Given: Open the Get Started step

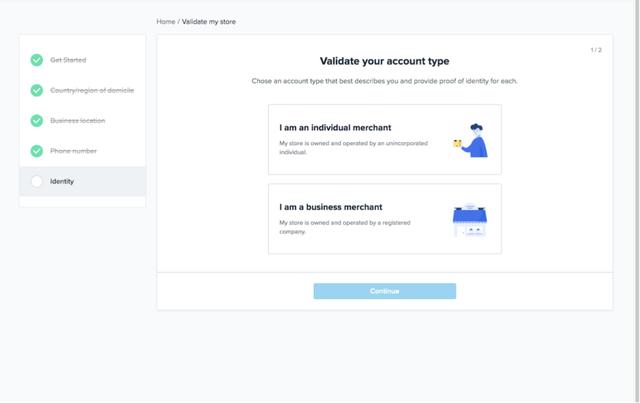Looking at the screenshot, I should pos(82,60).
